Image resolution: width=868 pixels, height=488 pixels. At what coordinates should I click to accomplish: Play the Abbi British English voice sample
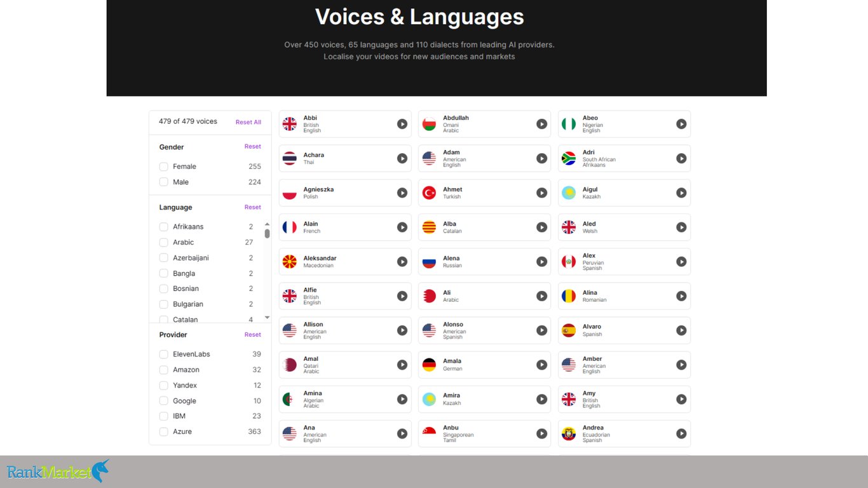point(402,124)
